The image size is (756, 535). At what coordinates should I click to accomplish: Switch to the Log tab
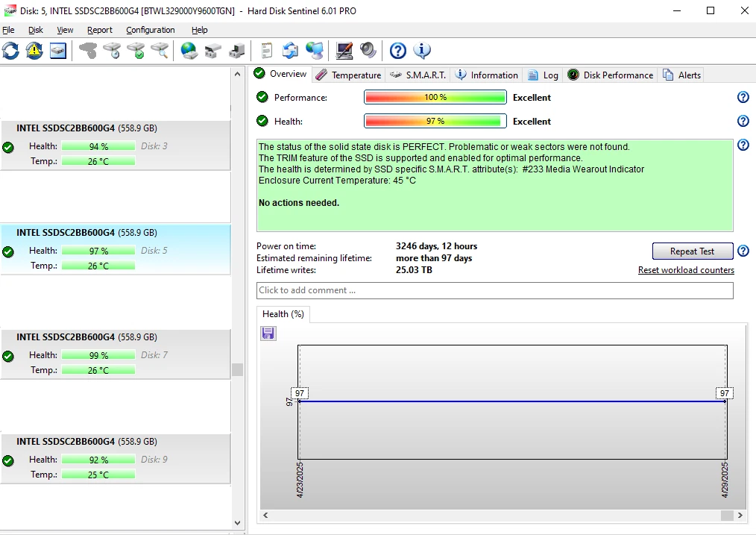pyautogui.click(x=544, y=75)
